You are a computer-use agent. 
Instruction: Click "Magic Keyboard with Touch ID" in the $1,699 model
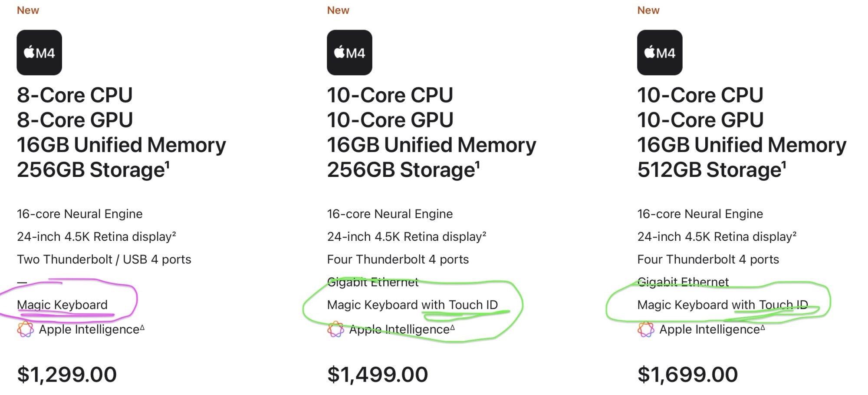point(723,305)
